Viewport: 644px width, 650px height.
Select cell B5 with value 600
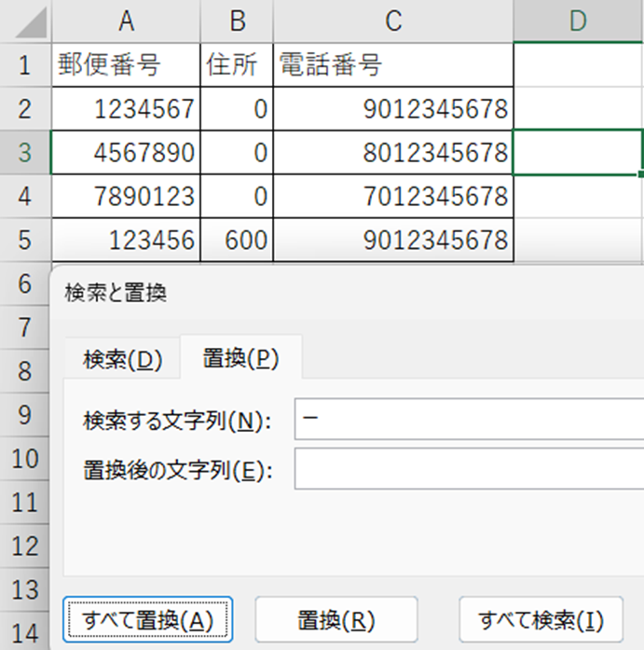(237, 240)
